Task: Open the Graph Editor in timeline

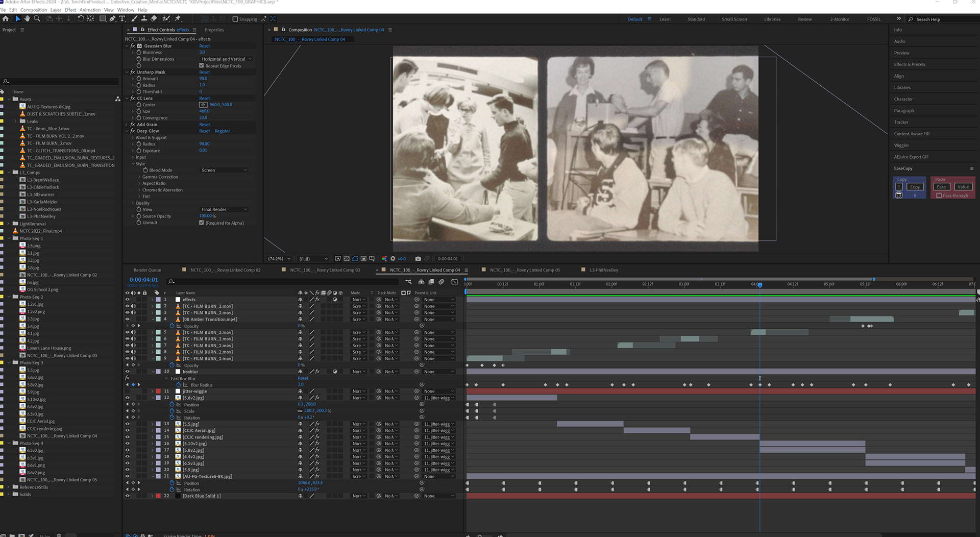Action: [454, 282]
